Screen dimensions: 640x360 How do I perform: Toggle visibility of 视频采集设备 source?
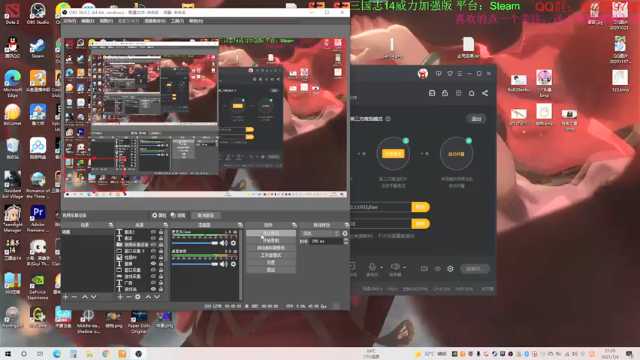pyautogui.click(x=153, y=244)
